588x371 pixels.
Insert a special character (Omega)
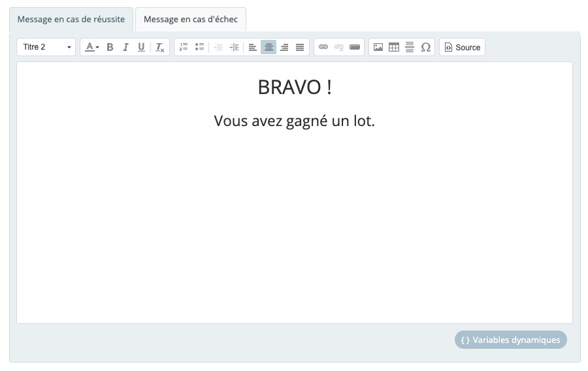[425, 47]
